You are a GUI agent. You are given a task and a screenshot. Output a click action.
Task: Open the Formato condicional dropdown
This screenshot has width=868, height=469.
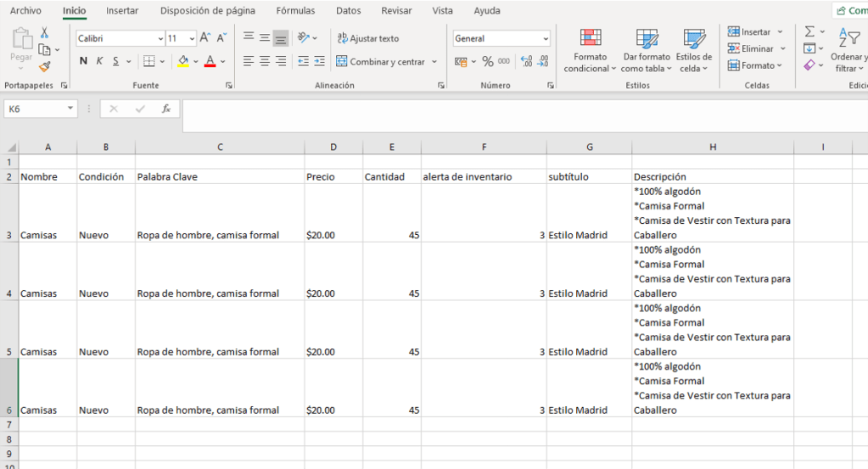click(x=591, y=51)
